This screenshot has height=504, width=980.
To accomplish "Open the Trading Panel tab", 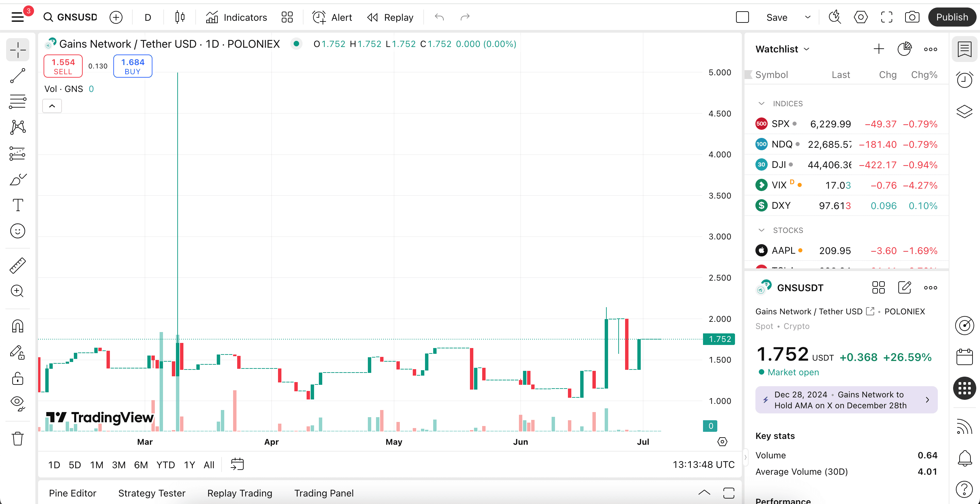I will (x=324, y=493).
